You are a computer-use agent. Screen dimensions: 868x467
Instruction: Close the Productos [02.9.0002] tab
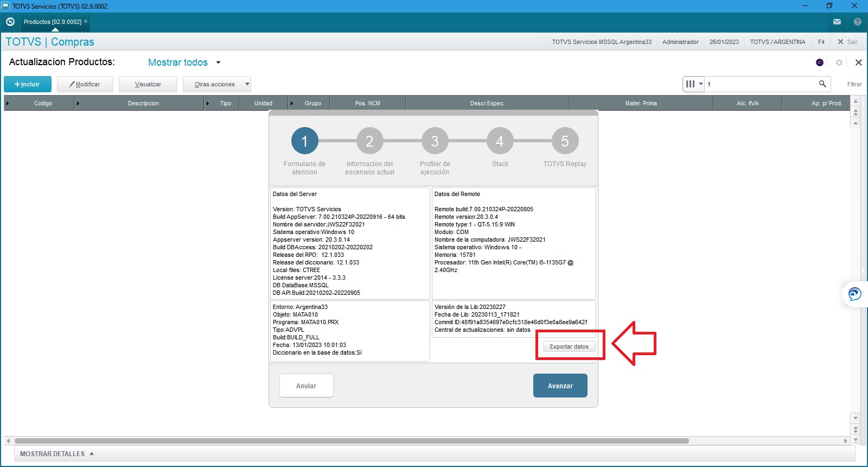(x=86, y=21)
